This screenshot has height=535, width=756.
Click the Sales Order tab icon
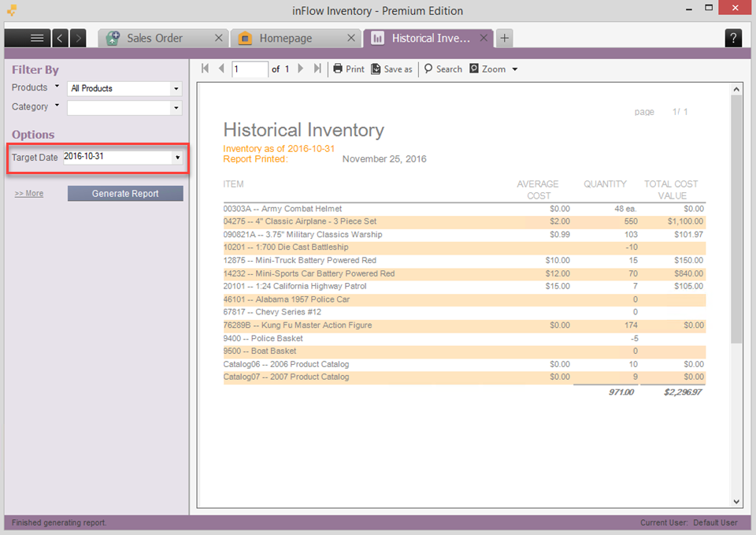[x=113, y=38]
